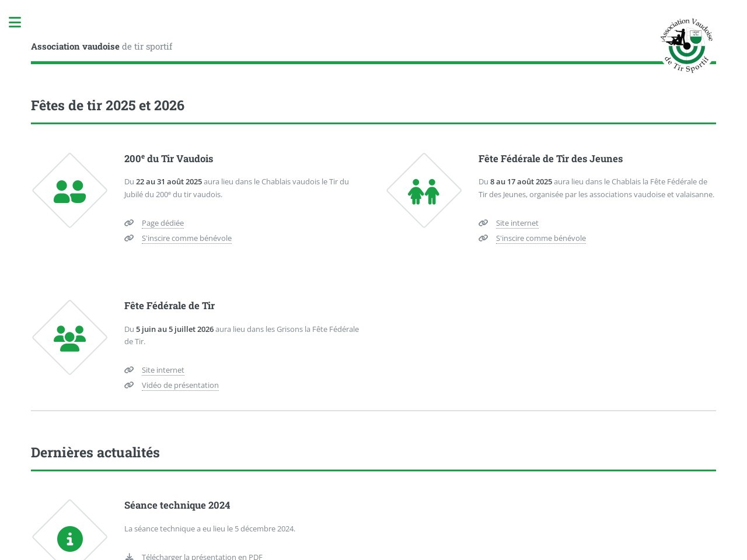
Task: Watch the Vidéo de présentation link
Action: point(180,386)
